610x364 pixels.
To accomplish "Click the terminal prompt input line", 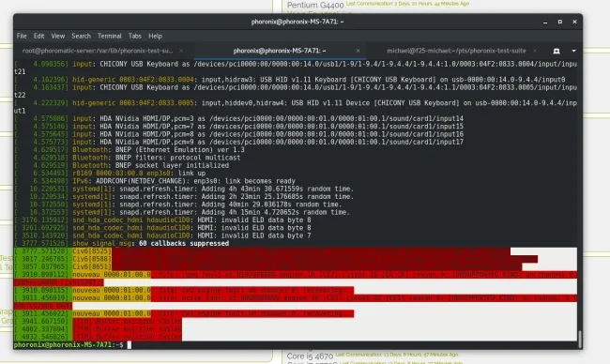I will click(x=296, y=345).
